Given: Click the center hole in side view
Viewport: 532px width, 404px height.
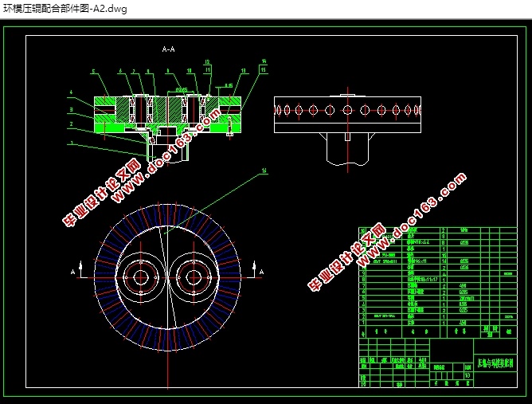Looking at the screenshot, I should (347, 110).
